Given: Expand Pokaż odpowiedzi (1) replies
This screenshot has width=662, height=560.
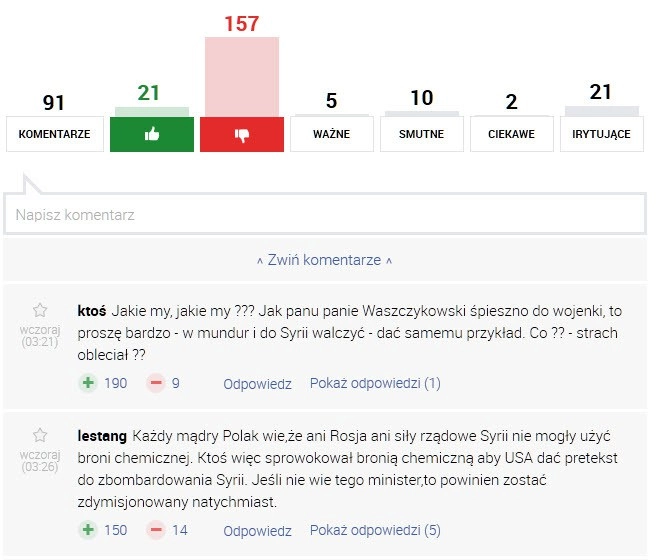Looking at the screenshot, I should pos(375,383).
